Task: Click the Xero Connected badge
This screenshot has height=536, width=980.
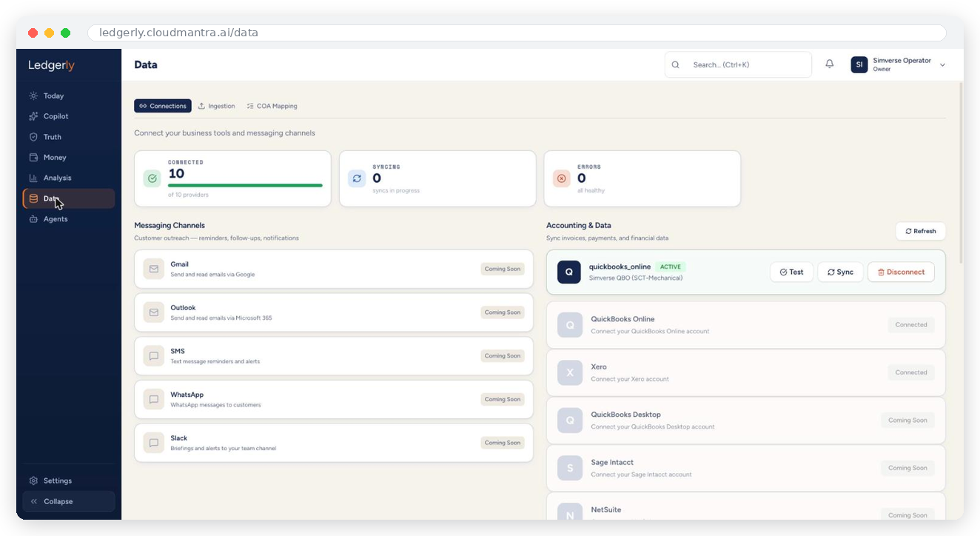Action: pyautogui.click(x=911, y=372)
